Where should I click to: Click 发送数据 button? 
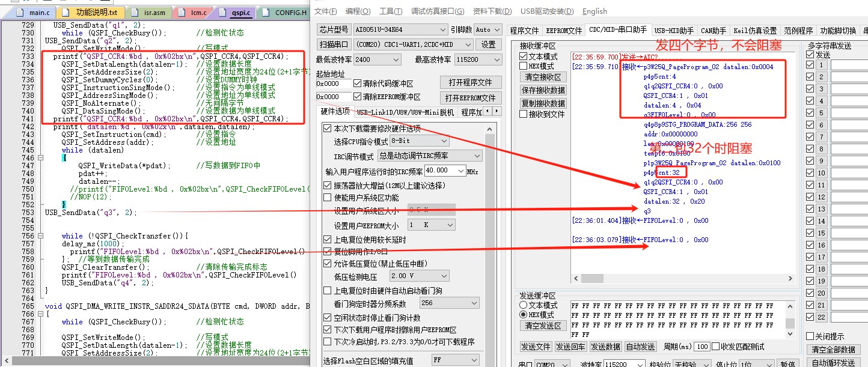[x=605, y=347]
